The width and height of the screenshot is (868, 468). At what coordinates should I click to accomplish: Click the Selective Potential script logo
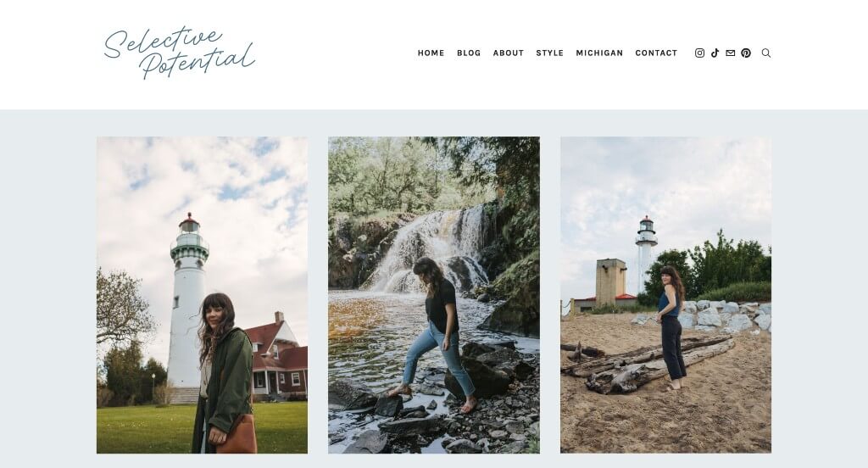179,53
